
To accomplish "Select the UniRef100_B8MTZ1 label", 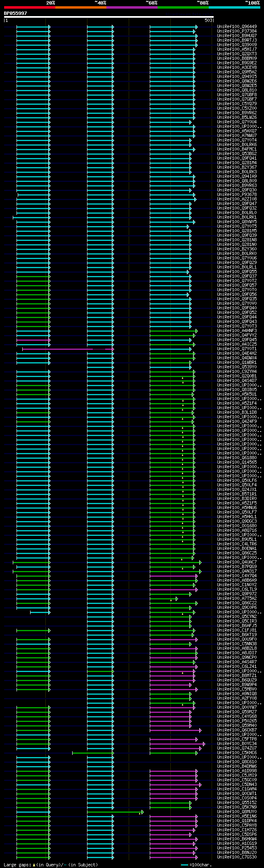I will 237,676.
